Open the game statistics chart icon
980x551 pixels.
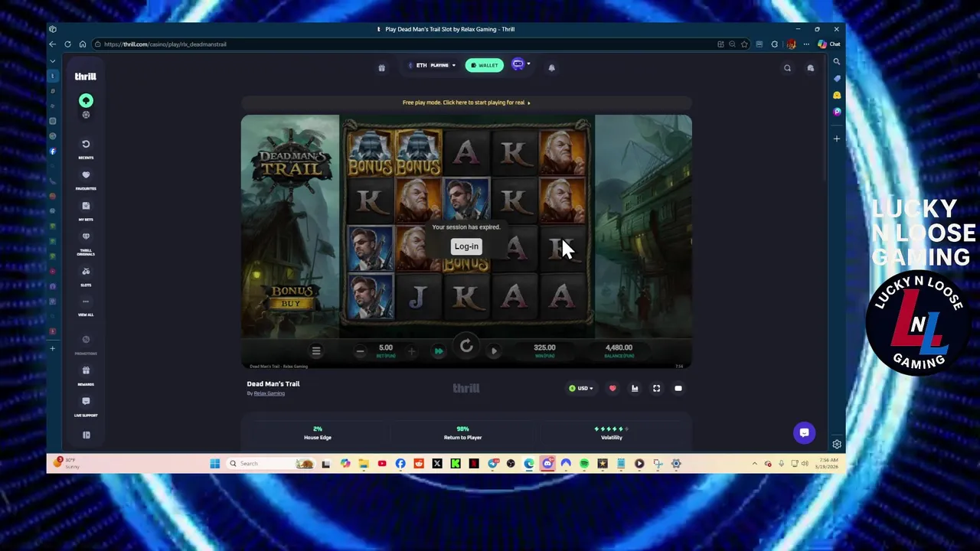click(x=635, y=389)
